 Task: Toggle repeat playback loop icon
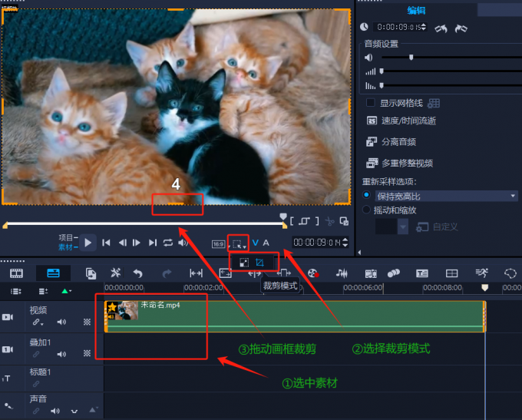[x=167, y=243]
